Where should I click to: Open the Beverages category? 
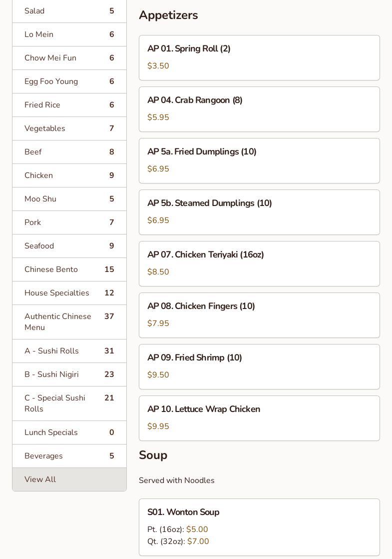69,456
